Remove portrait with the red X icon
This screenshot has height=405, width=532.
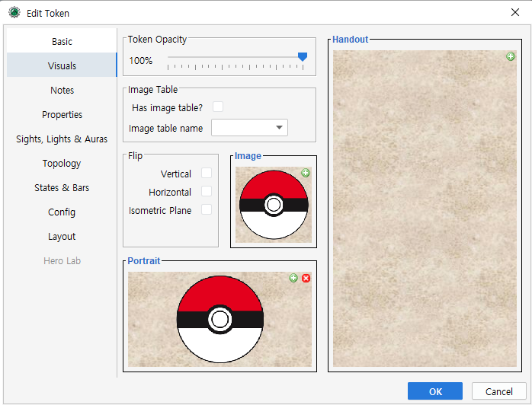pyautogui.click(x=306, y=278)
